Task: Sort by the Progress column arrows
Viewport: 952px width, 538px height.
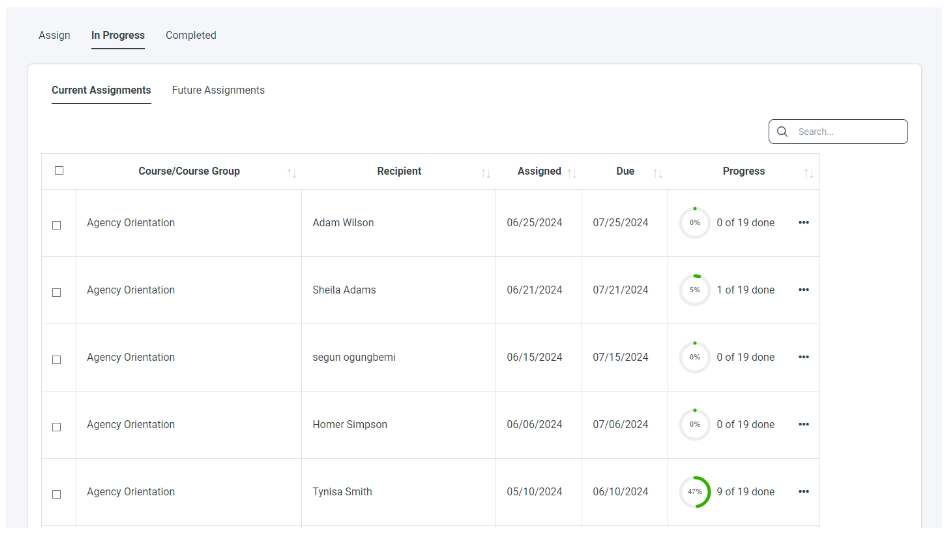Action: [809, 173]
